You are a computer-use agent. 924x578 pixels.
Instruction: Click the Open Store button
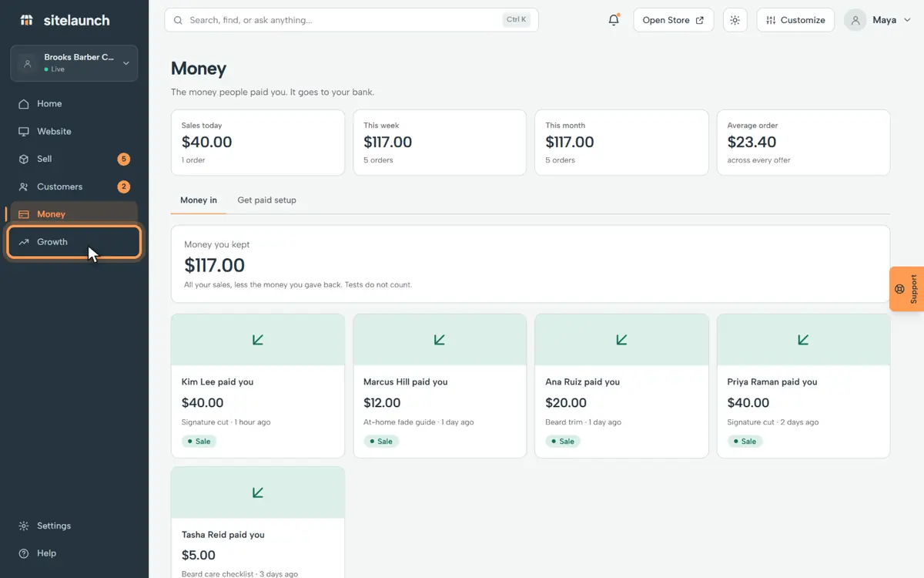click(673, 20)
